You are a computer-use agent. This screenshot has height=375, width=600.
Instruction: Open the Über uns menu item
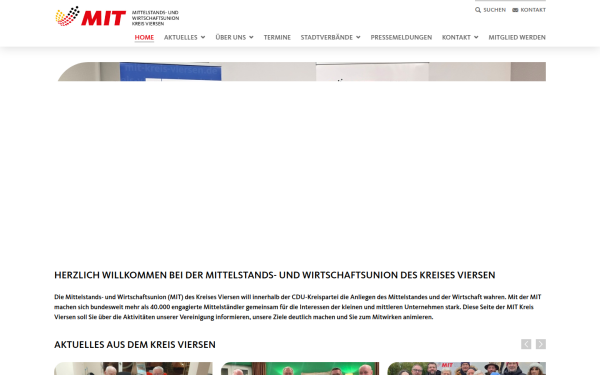(230, 37)
